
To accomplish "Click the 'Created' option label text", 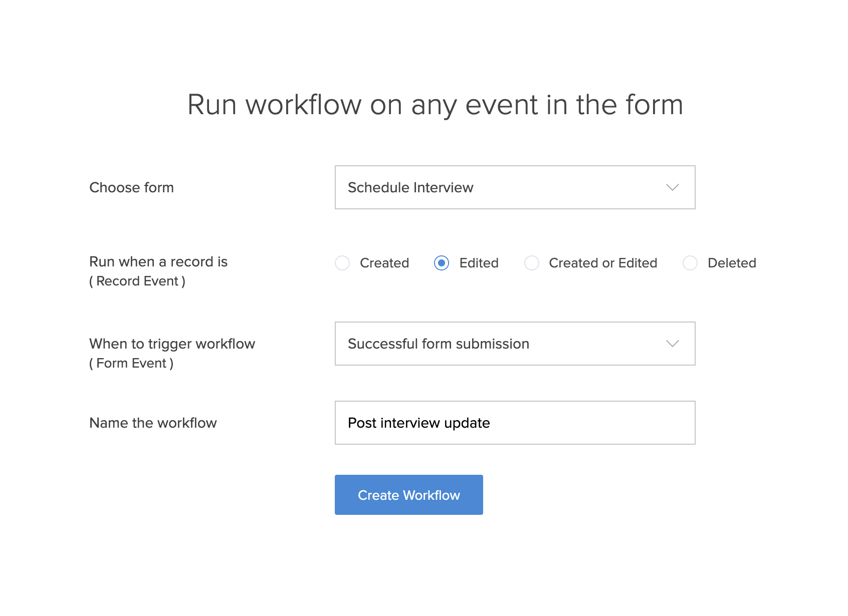I will tap(384, 263).
